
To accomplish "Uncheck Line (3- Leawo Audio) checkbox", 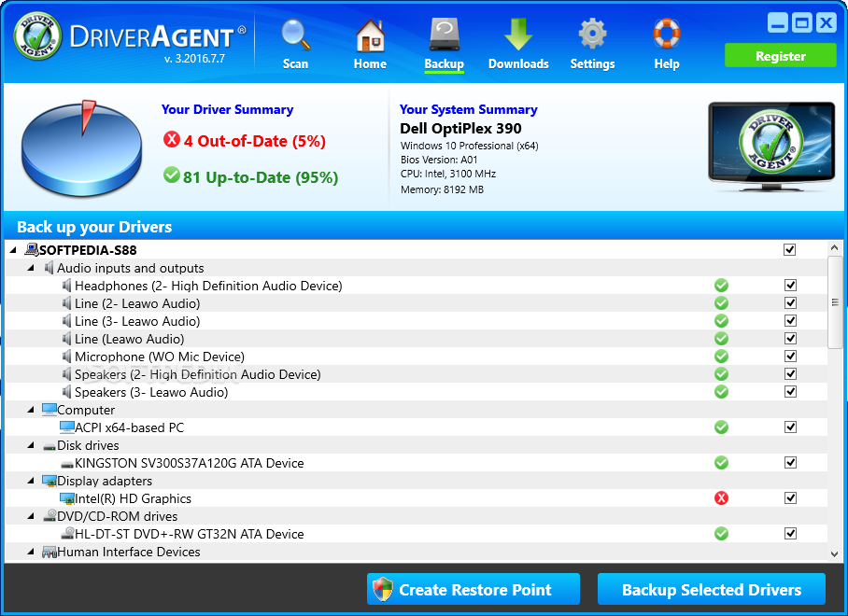I will [x=790, y=321].
